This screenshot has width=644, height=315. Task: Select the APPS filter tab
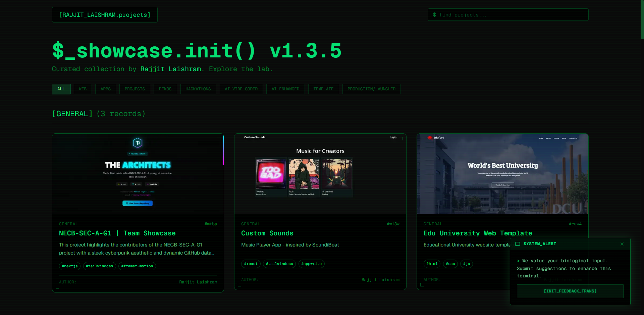click(x=106, y=89)
